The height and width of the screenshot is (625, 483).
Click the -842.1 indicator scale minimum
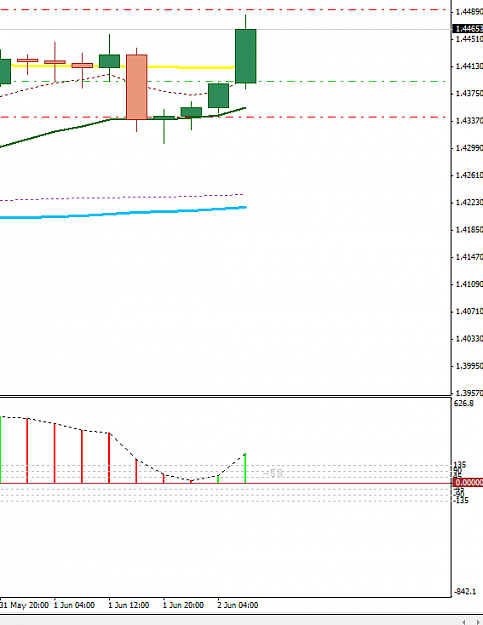(465, 592)
